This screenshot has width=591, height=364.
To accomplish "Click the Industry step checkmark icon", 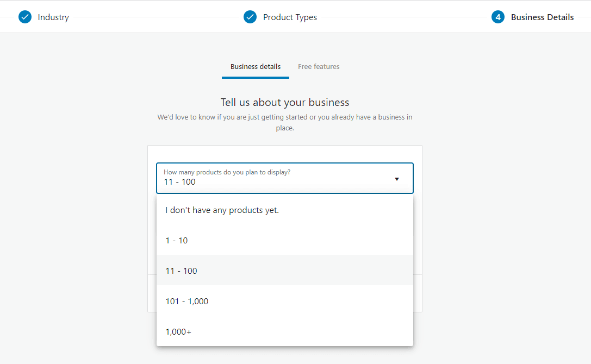I will [25, 17].
